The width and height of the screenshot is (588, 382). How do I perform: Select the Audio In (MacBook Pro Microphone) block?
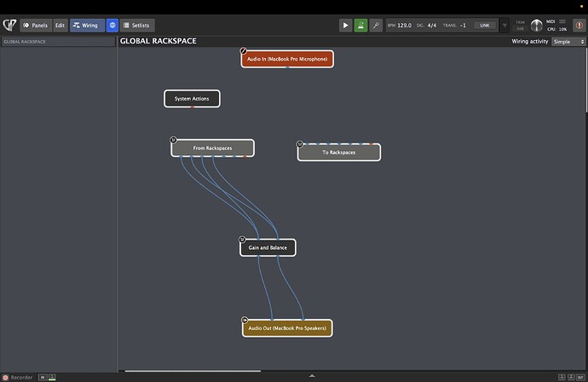tap(287, 59)
